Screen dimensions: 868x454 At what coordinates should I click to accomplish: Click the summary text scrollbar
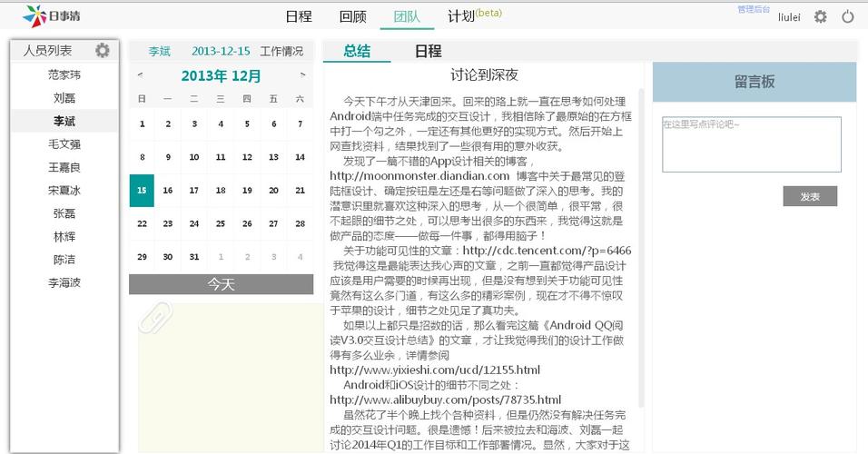click(642, 248)
